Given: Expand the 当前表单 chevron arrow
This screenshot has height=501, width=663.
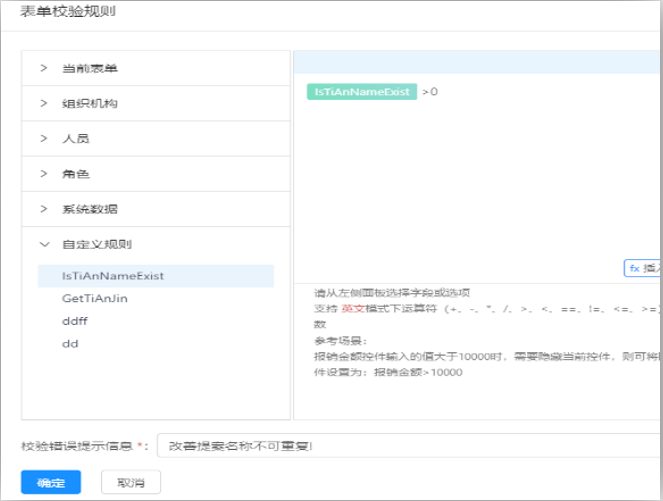Looking at the screenshot, I should pyautogui.click(x=44, y=68).
